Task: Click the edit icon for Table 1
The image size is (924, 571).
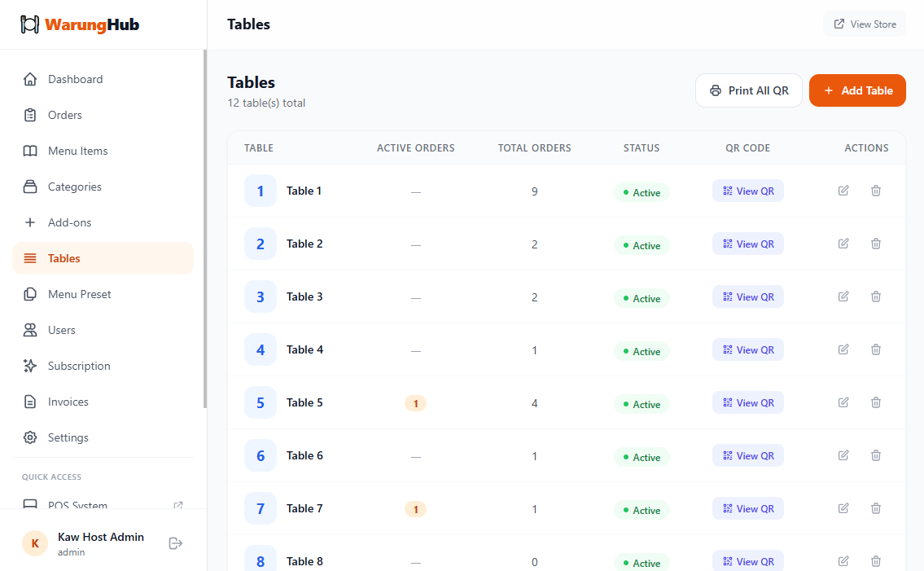Action: (x=843, y=191)
